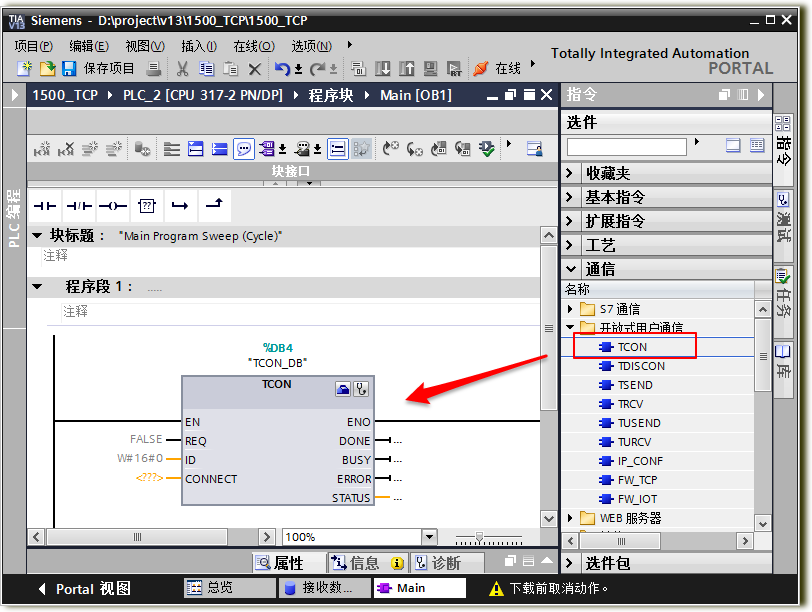This screenshot has width=812, height=612.
Task: Open the 编辑(E) menu
Action: click(x=89, y=46)
